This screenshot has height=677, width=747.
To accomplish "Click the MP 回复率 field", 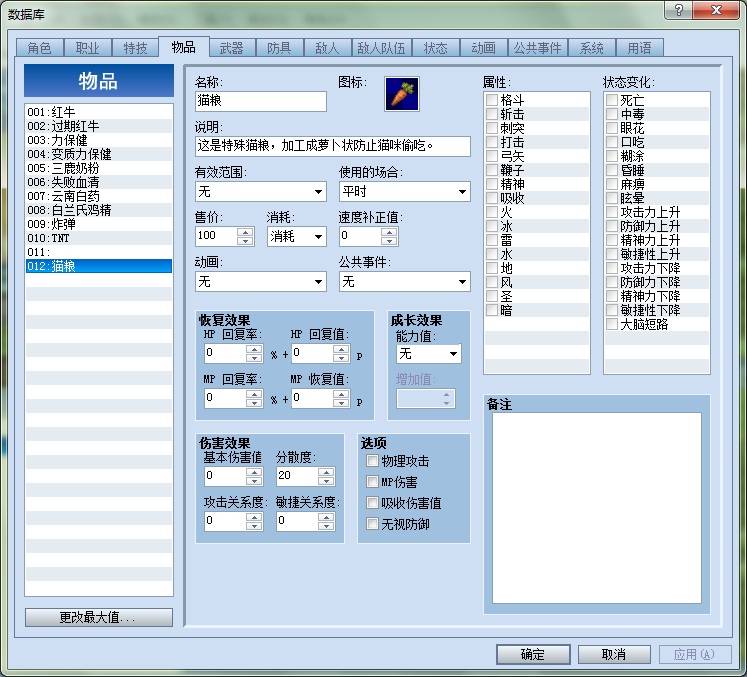I will pyautogui.click(x=225, y=398).
